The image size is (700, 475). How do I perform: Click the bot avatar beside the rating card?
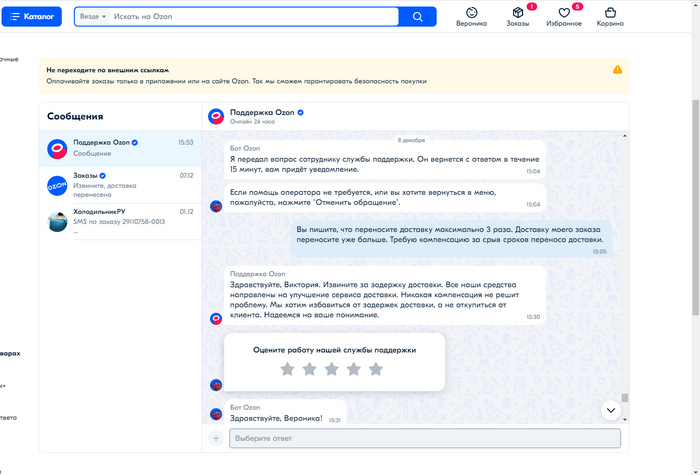pyautogui.click(x=216, y=385)
